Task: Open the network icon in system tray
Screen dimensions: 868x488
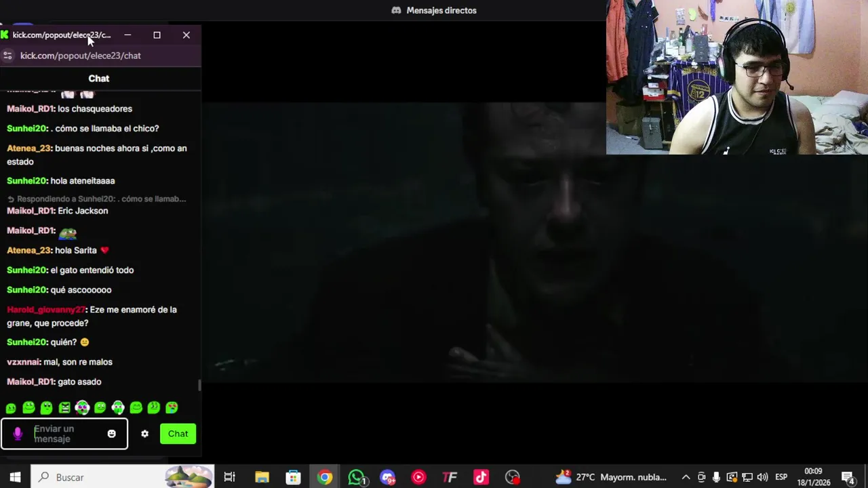Action: 747,477
